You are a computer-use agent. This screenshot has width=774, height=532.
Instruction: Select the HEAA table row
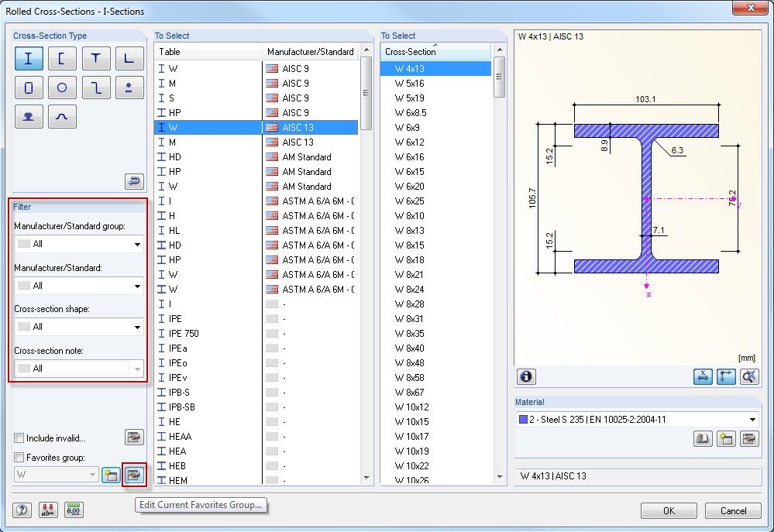pos(256,437)
